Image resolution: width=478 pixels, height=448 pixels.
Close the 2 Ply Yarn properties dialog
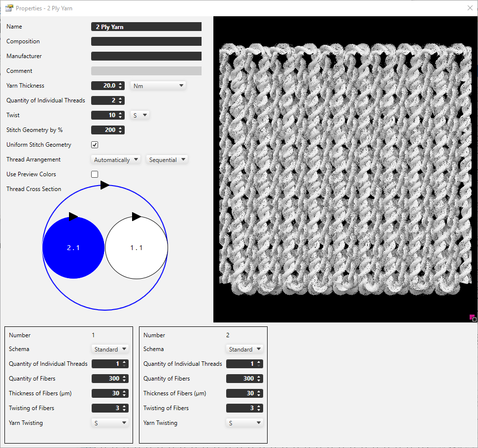pyautogui.click(x=470, y=8)
